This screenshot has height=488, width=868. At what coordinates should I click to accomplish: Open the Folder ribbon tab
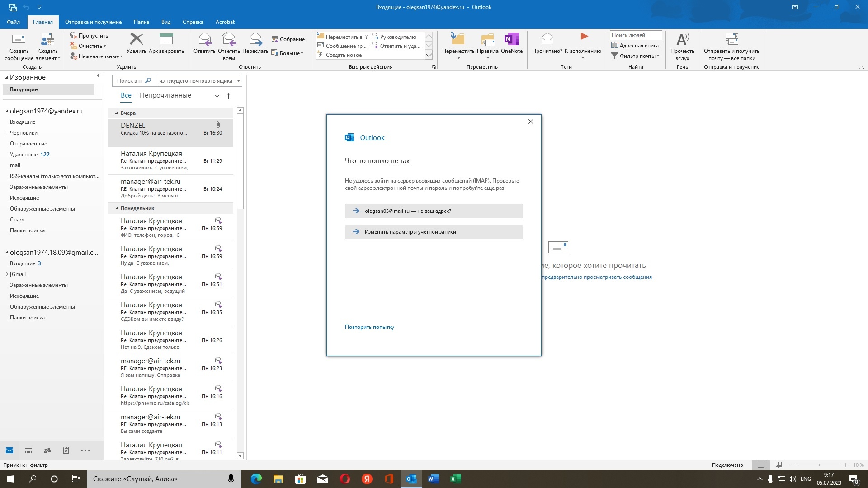pyautogui.click(x=141, y=22)
